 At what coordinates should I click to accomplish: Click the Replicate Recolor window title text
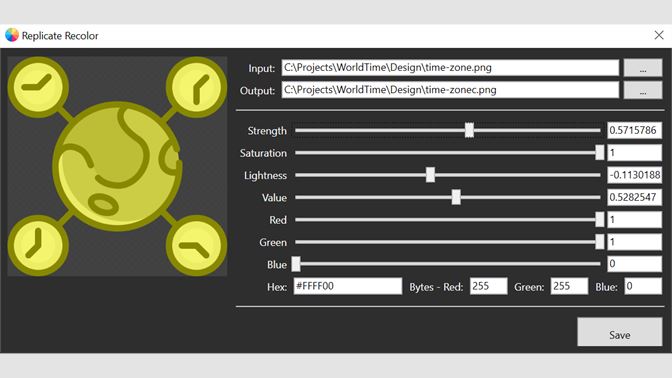pos(60,36)
